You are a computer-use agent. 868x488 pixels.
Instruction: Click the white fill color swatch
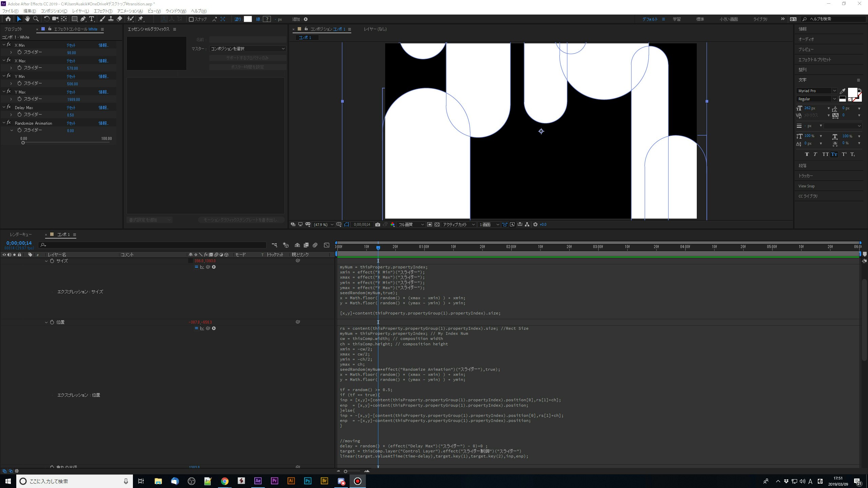(x=248, y=19)
